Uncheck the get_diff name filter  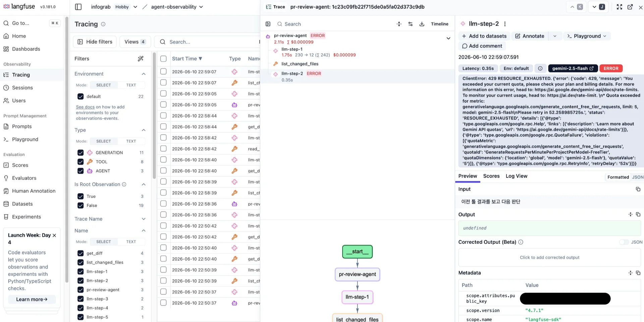point(80,253)
